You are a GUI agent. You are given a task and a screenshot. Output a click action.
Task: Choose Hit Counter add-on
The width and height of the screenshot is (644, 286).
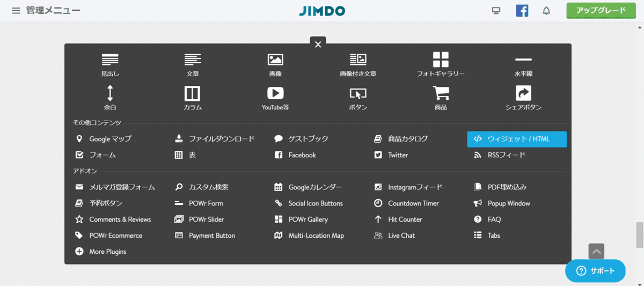tap(398, 219)
